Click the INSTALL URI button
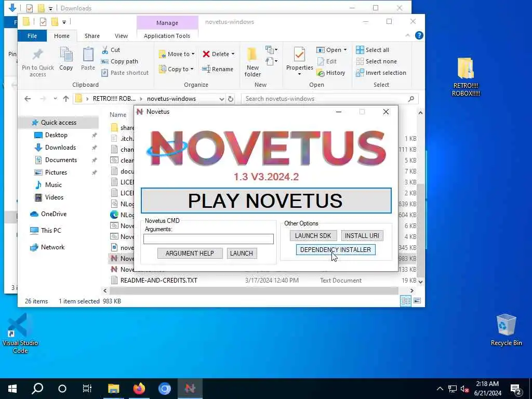This screenshot has height=399, width=532. pos(362,235)
